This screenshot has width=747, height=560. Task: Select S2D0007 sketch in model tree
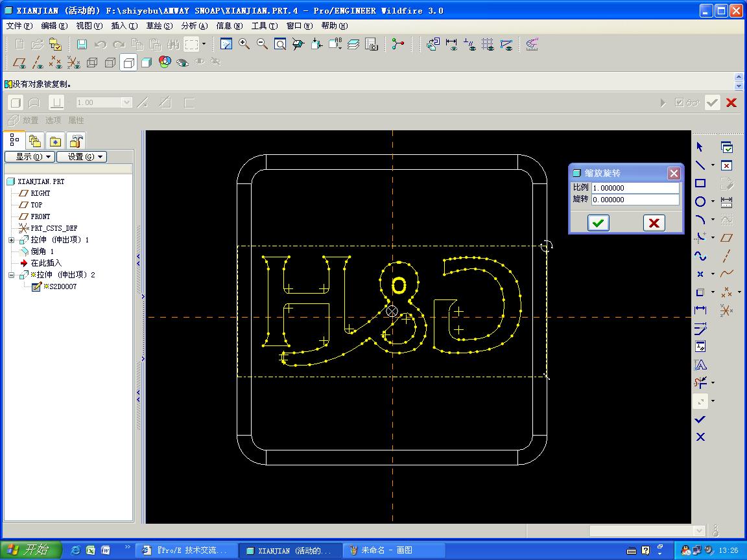click(x=54, y=286)
